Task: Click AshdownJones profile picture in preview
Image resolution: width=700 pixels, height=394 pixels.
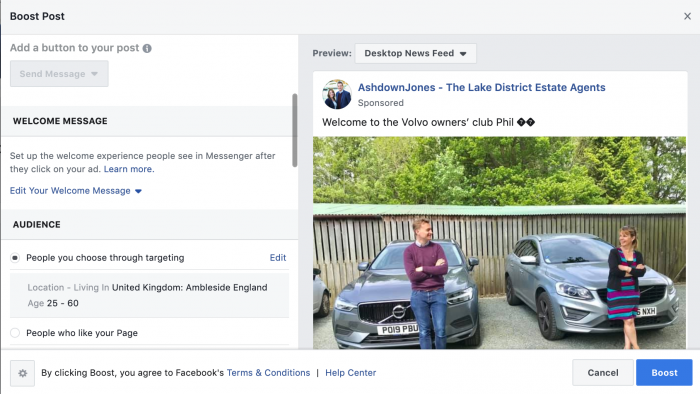Action: click(x=337, y=94)
